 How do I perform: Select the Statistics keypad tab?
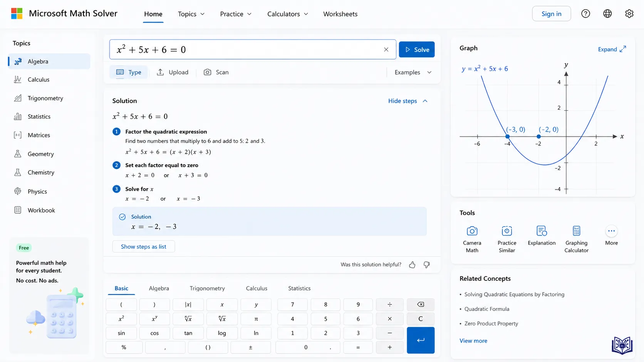(299, 288)
